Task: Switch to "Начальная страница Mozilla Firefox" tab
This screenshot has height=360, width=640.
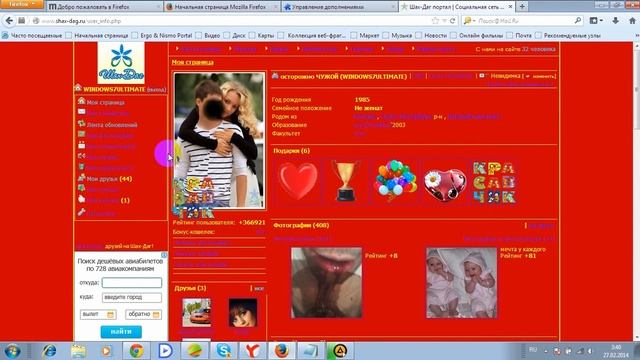Action: pyautogui.click(x=222, y=7)
